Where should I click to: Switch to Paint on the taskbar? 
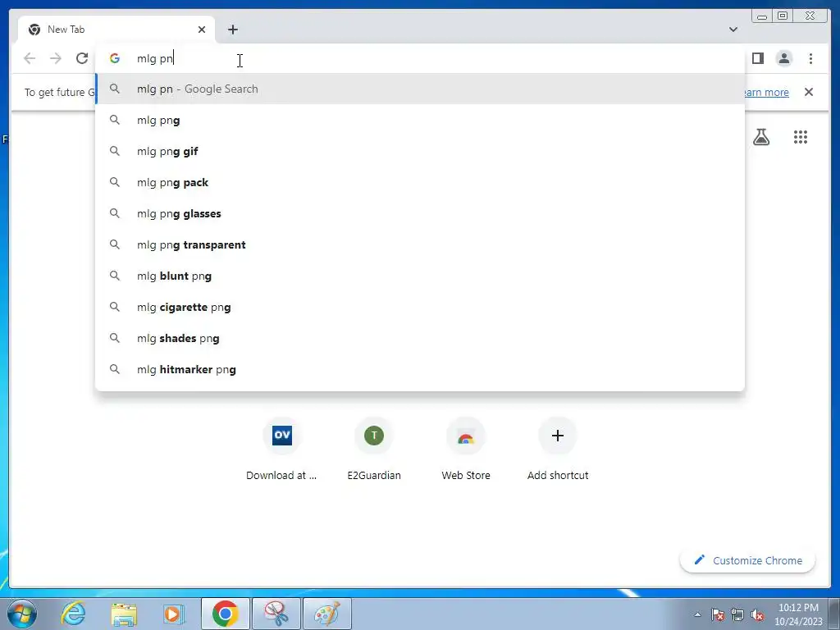(x=327, y=614)
